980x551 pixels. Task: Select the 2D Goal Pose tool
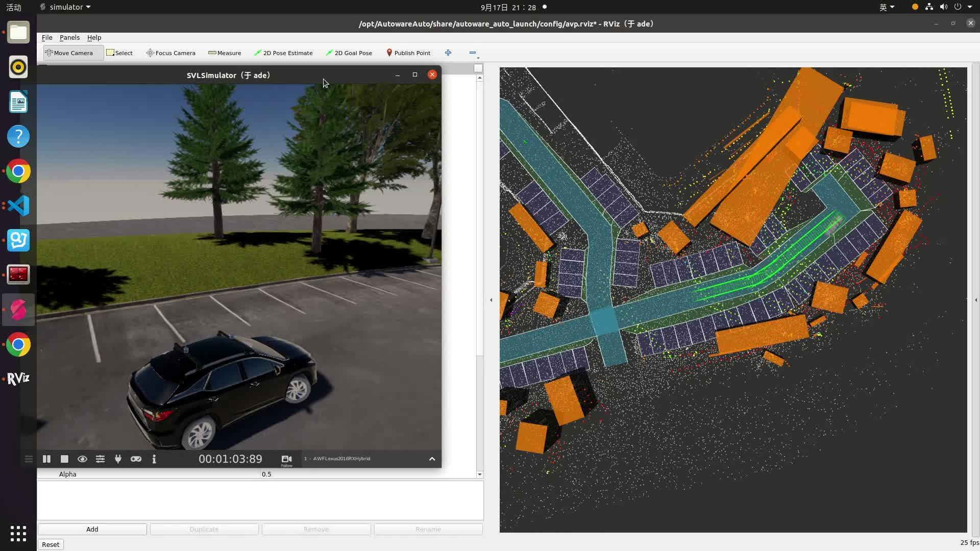(349, 53)
